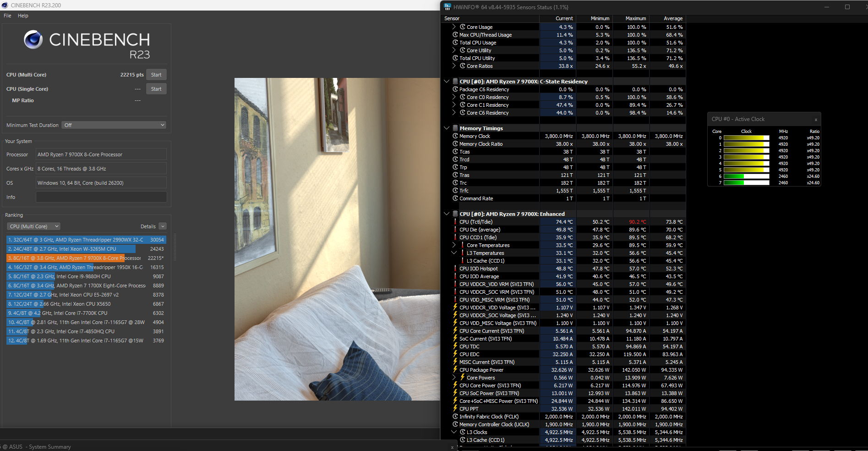This screenshot has width=868, height=451.
Task: Click the lightning icon beside CPU VDDCR_VDD Voltage
Action: point(455,307)
